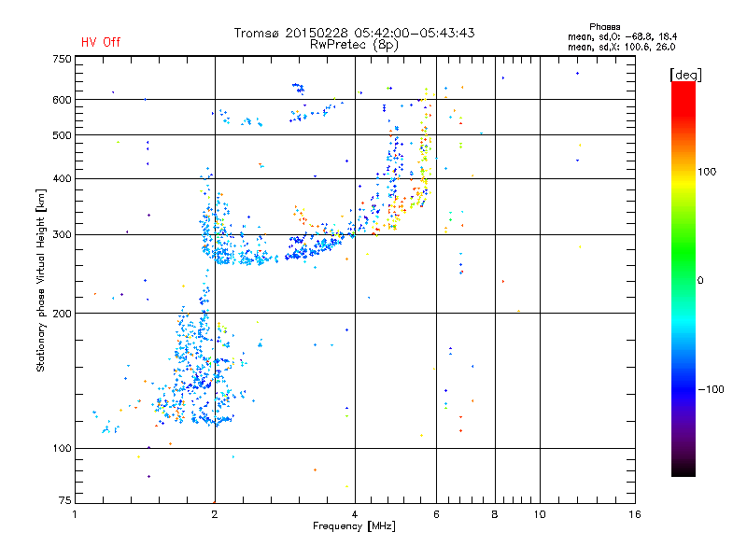Click the red 'HV Off' label
The height and width of the screenshot is (560, 747).
[101, 42]
